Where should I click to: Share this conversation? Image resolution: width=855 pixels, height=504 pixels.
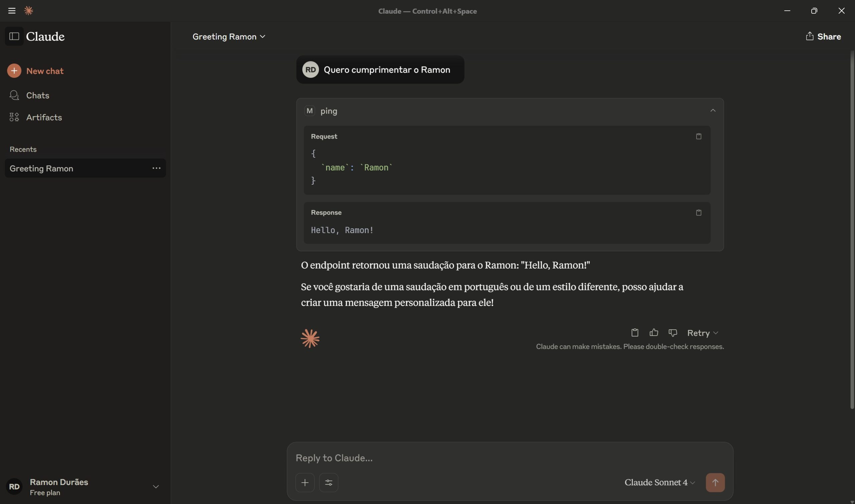pos(823,36)
